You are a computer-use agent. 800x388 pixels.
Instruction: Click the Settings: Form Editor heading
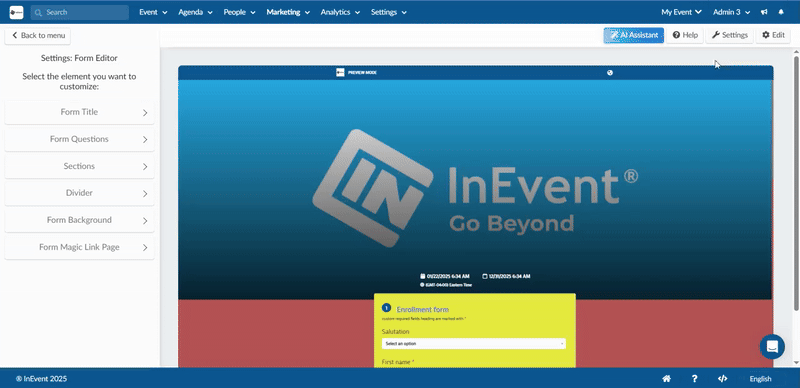pyautogui.click(x=79, y=58)
